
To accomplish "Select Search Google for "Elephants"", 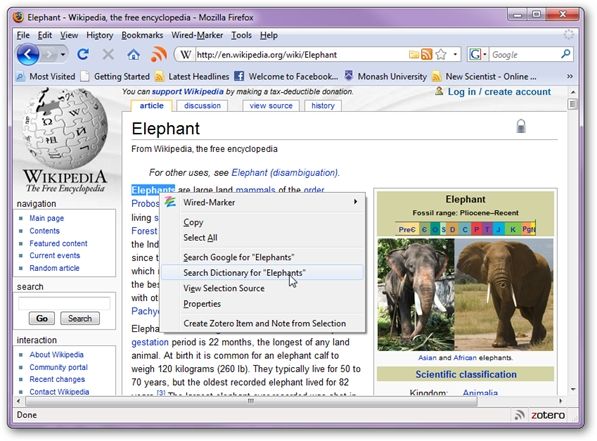I will 263,257.
